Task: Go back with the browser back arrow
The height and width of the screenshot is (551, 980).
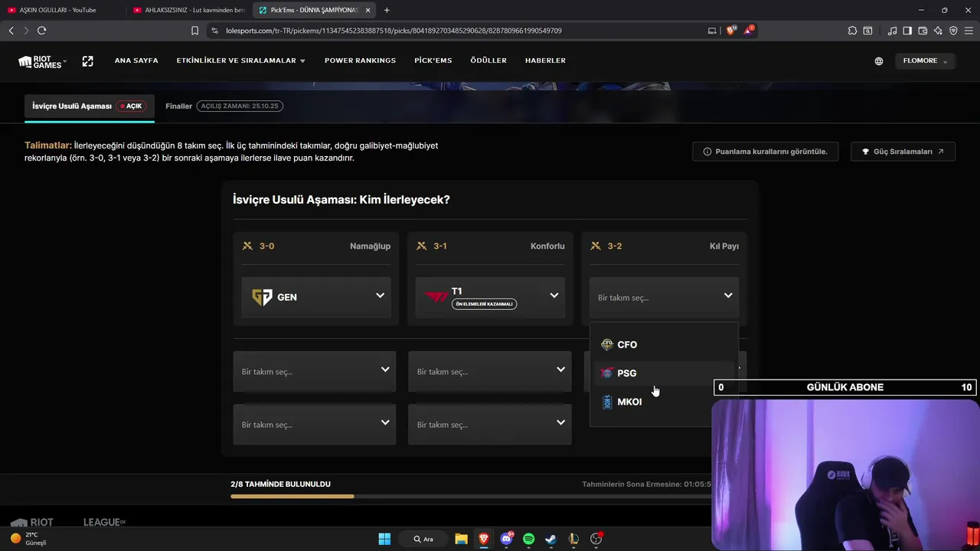Action: (11, 31)
